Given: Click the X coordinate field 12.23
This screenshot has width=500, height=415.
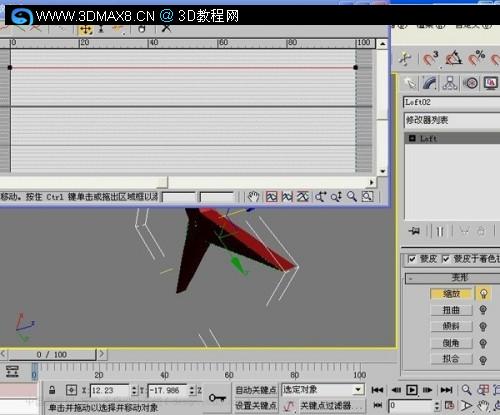Looking at the screenshot, I should [110, 390].
